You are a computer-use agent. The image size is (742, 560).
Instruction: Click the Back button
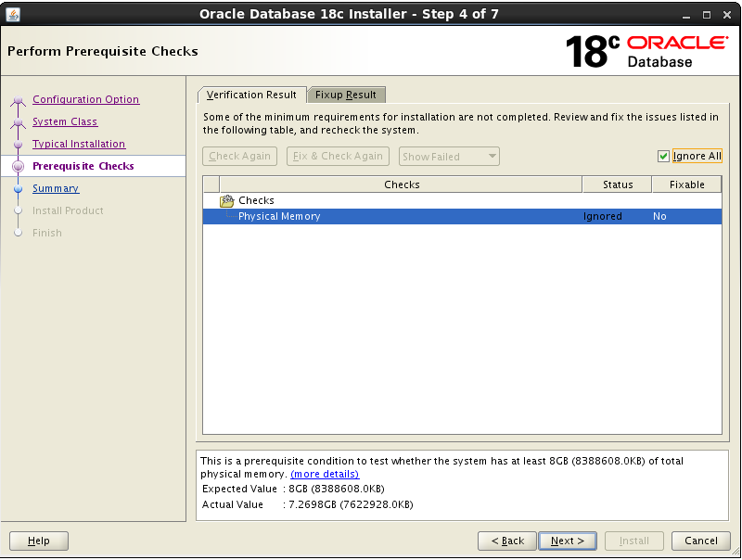[507, 541]
